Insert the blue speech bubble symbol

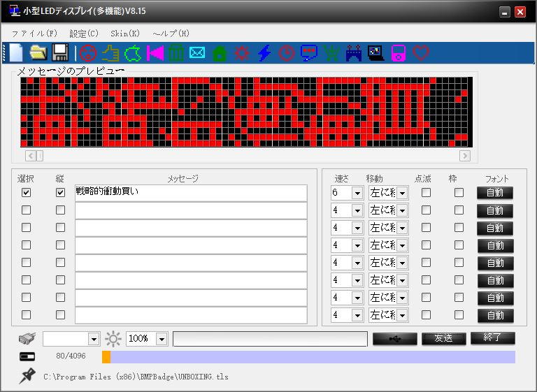(309, 53)
